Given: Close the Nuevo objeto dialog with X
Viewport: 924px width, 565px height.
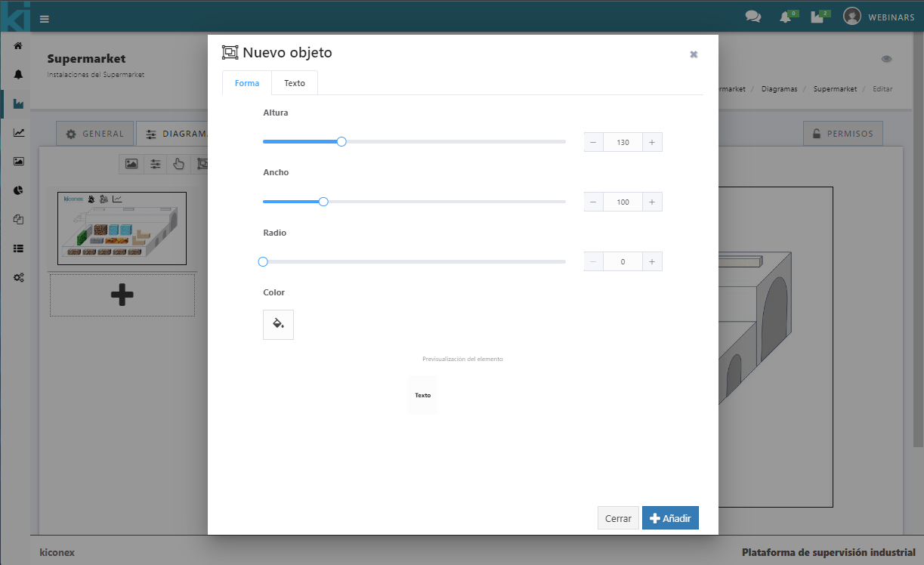Looking at the screenshot, I should 694,54.
